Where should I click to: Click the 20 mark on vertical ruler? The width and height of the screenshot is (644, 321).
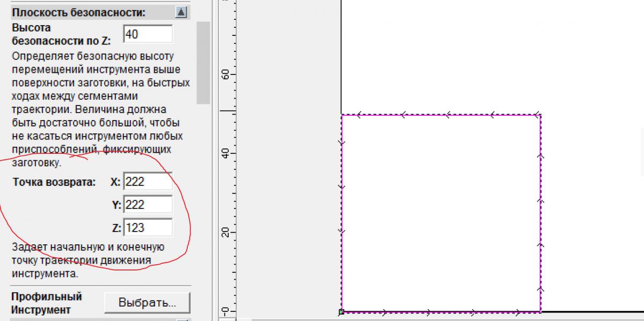tap(226, 233)
